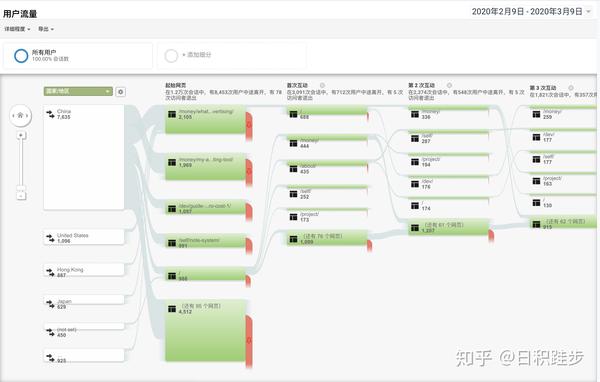Open the country/region dimension dropdown

tap(78, 91)
